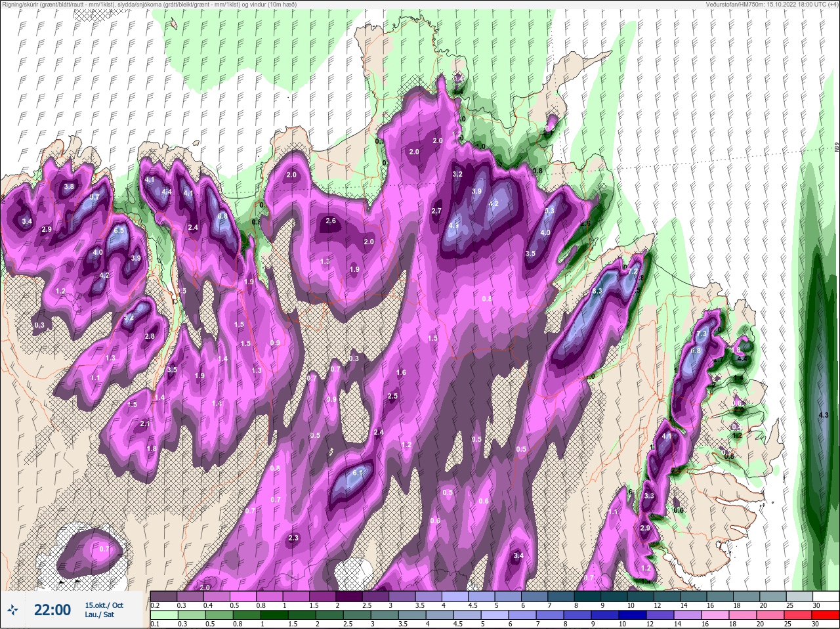Image resolution: width=840 pixels, height=629 pixels.
Task: Click the 6.5 precipitation value in the west
Action: pyautogui.click(x=119, y=231)
